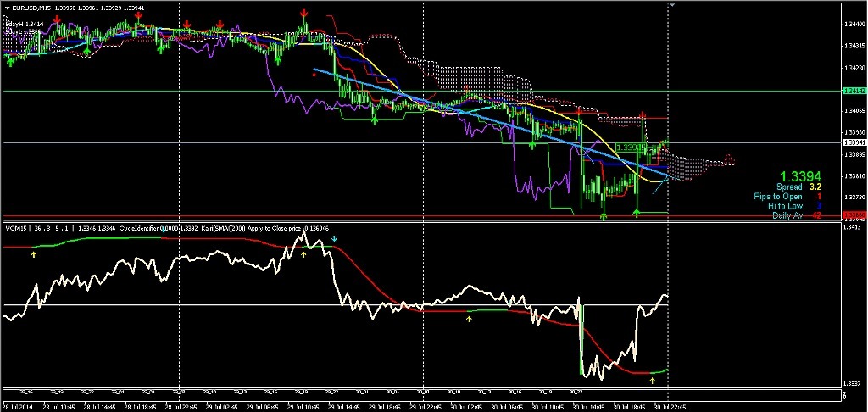Click the Spread 3.2 info line
Image resolution: width=868 pixels, height=412 pixels.
800,187
